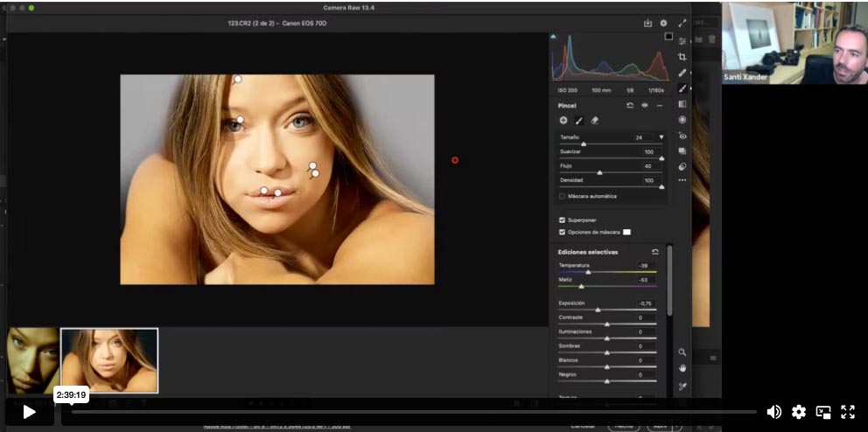Click the brush pin at top of hair
This screenshot has width=868, height=432.
[x=238, y=79]
